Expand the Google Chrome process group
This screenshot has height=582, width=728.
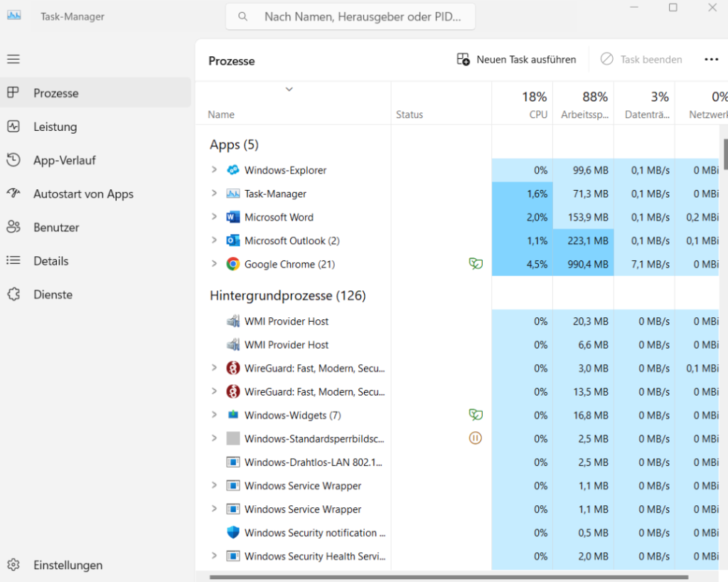[213, 264]
